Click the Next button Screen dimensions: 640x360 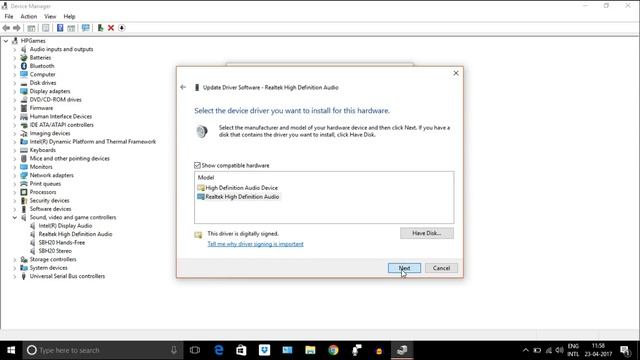pyautogui.click(x=404, y=268)
